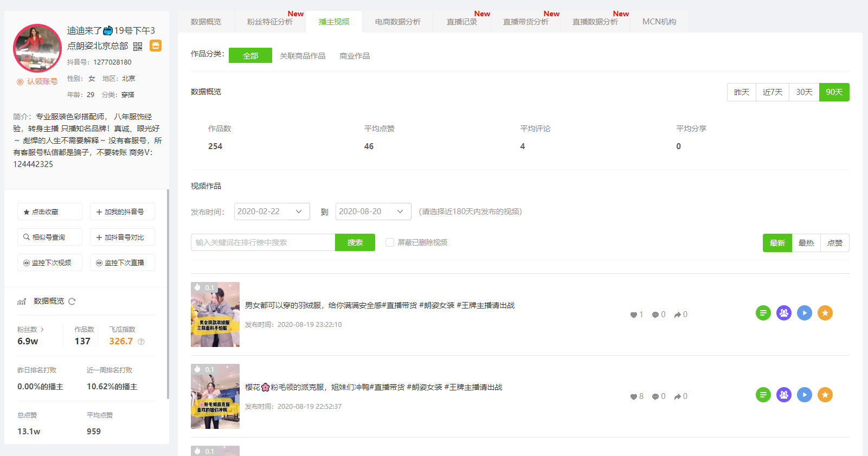Focus the keyword search input field
Viewport: 868px width, 456px height.
(x=263, y=242)
